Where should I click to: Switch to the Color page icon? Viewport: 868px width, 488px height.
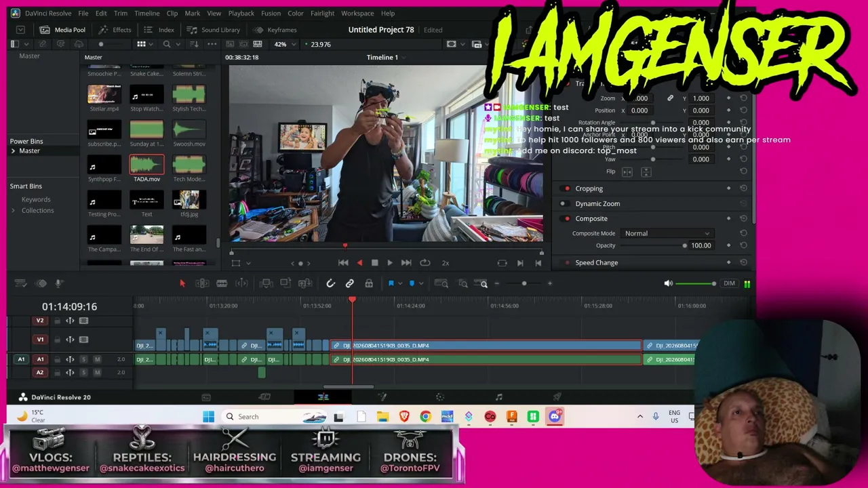click(439, 397)
